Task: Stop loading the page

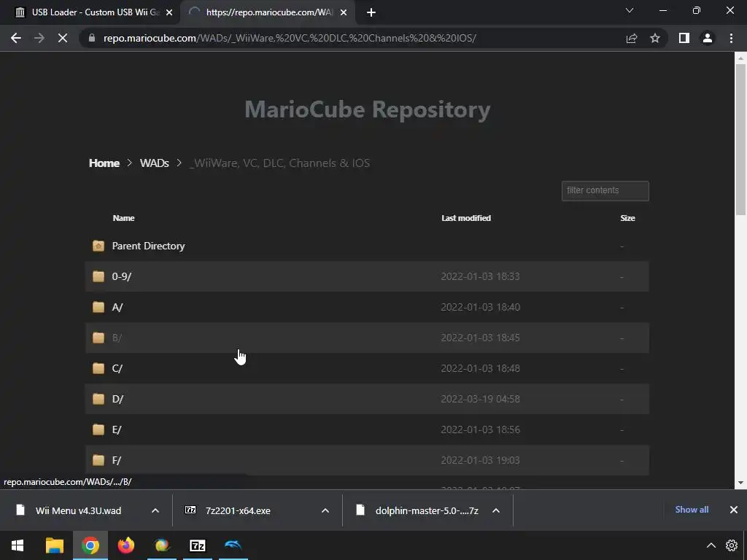Action: tap(63, 38)
